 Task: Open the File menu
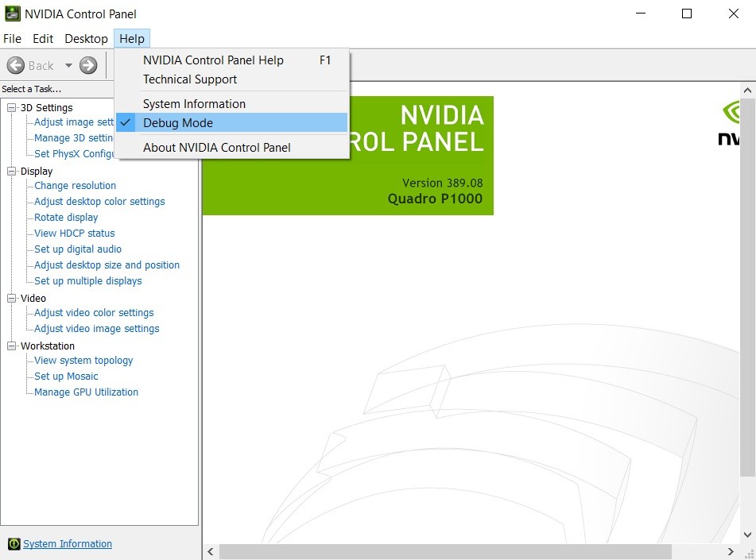click(x=12, y=39)
